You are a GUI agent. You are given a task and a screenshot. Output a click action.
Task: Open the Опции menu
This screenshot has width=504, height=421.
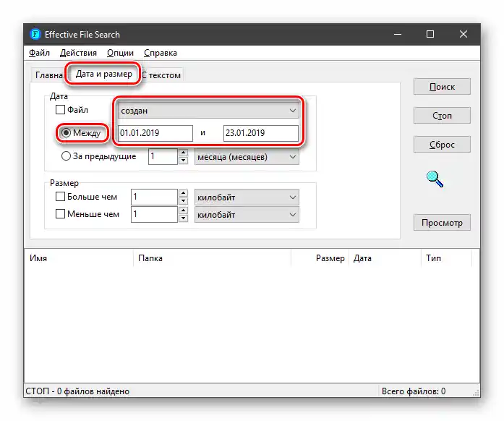tap(120, 53)
